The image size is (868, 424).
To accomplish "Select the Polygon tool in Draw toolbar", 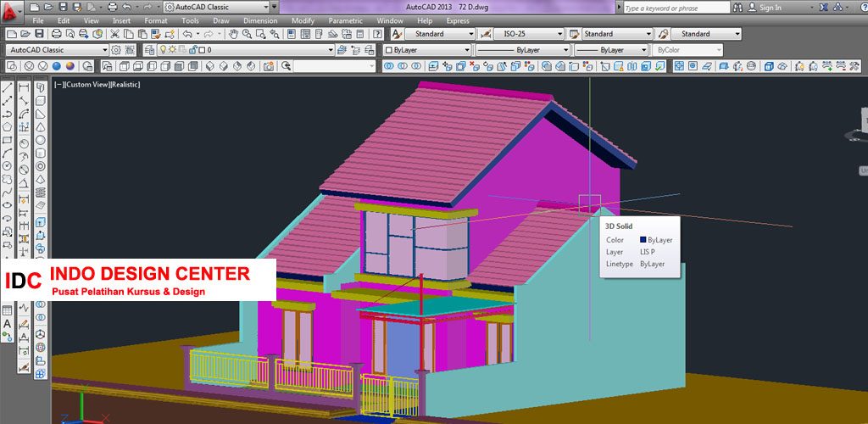I will click(7, 126).
